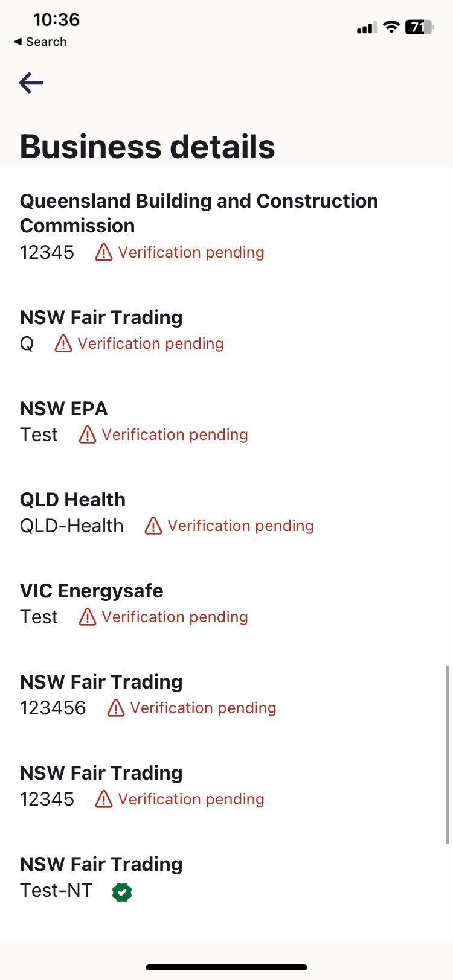
Task: Tap the green verified badge beside Test-NT
Action: click(x=122, y=891)
